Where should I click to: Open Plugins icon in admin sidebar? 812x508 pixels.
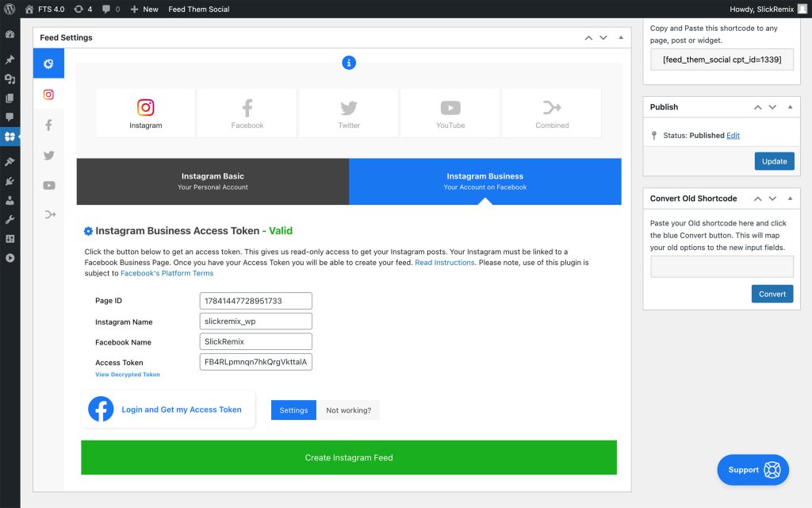pos(10,181)
